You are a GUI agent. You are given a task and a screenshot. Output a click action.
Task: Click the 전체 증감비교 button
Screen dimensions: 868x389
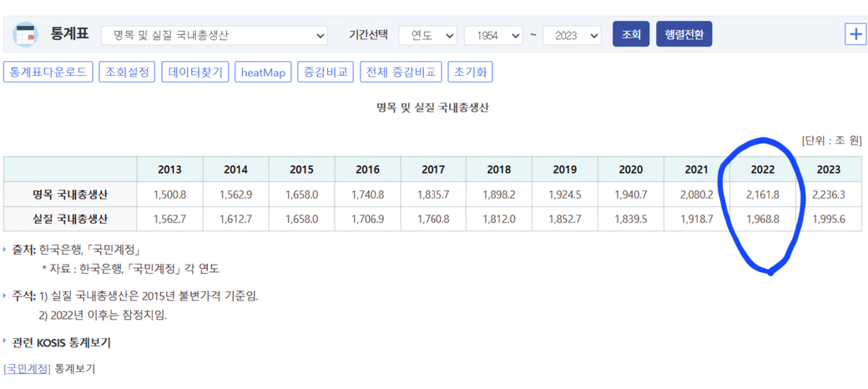tap(401, 72)
